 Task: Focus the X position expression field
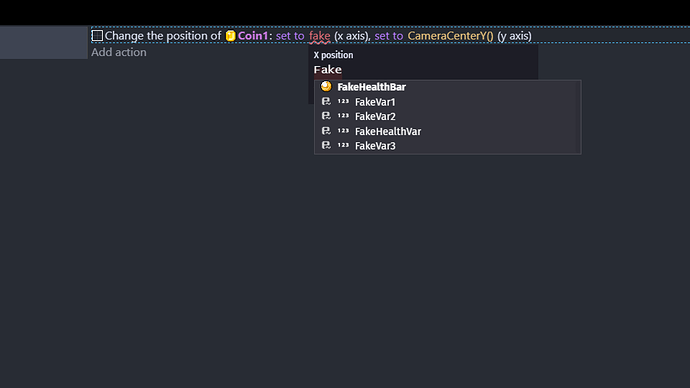(x=423, y=70)
